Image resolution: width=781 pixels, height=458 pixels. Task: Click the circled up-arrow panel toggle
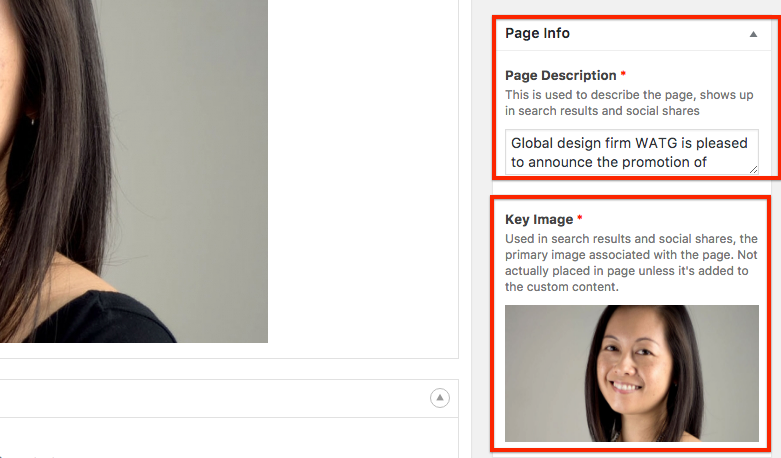point(439,398)
